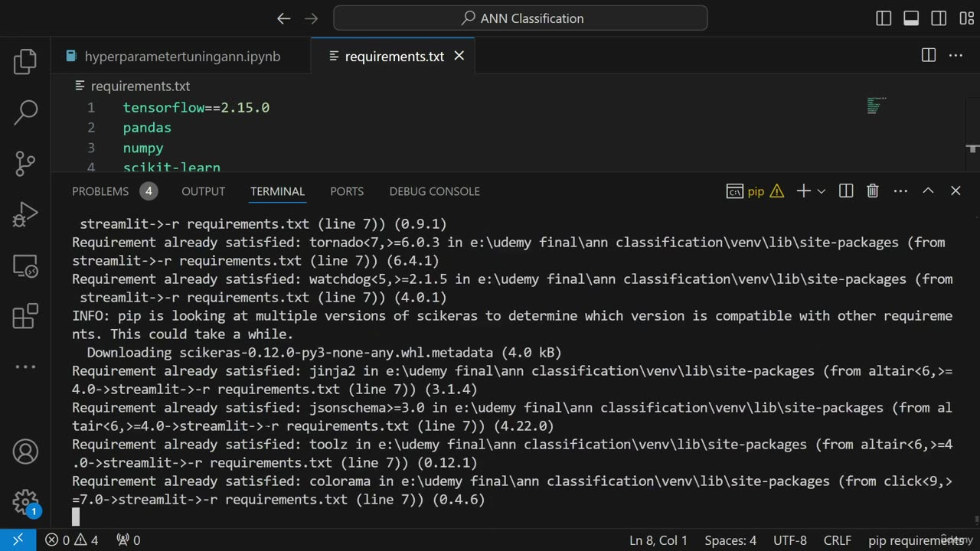Toggle the bottom panel layout icon
The height and width of the screenshot is (551, 980).
point(911,18)
